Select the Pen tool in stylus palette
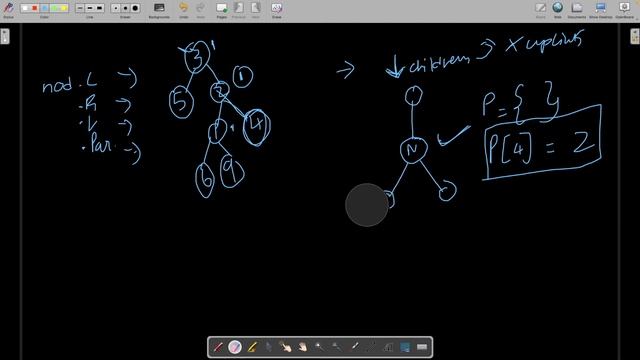 (x=218, y=347)
